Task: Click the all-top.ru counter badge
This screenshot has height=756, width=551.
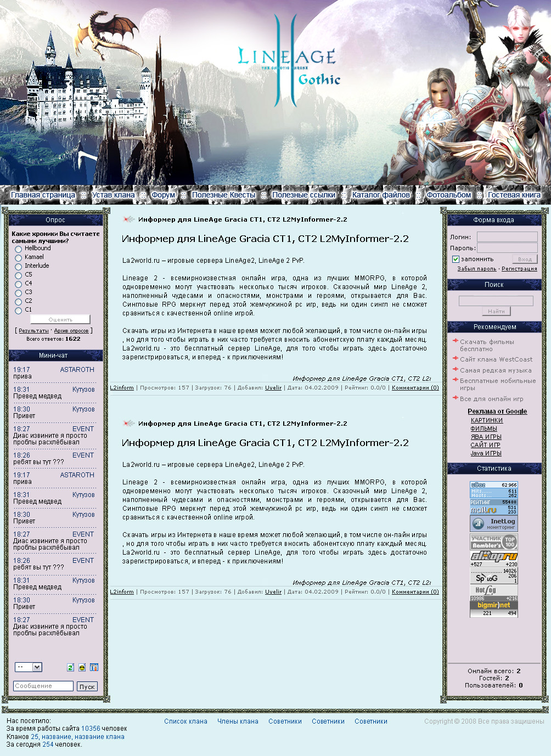Action: coord(494,559)
